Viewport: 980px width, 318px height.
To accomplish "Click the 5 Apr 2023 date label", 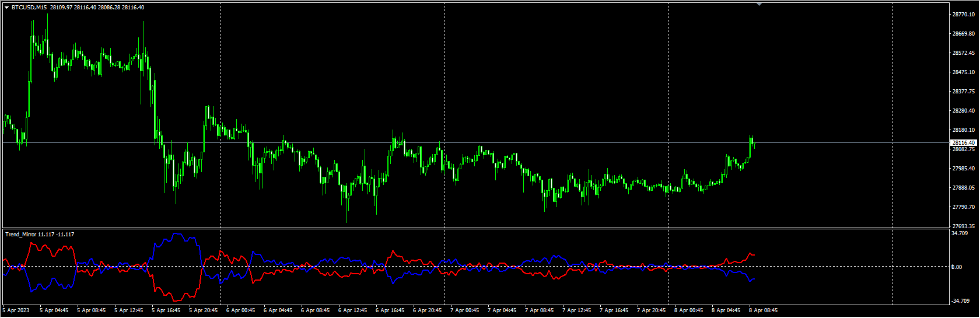I will [16, 310].
